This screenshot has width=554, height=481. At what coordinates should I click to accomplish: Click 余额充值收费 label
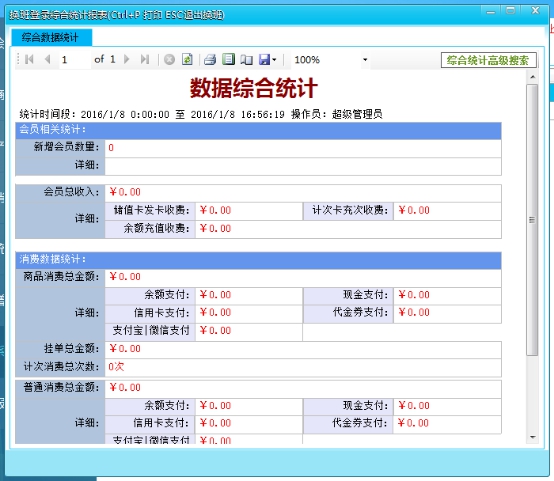(157, 228)
